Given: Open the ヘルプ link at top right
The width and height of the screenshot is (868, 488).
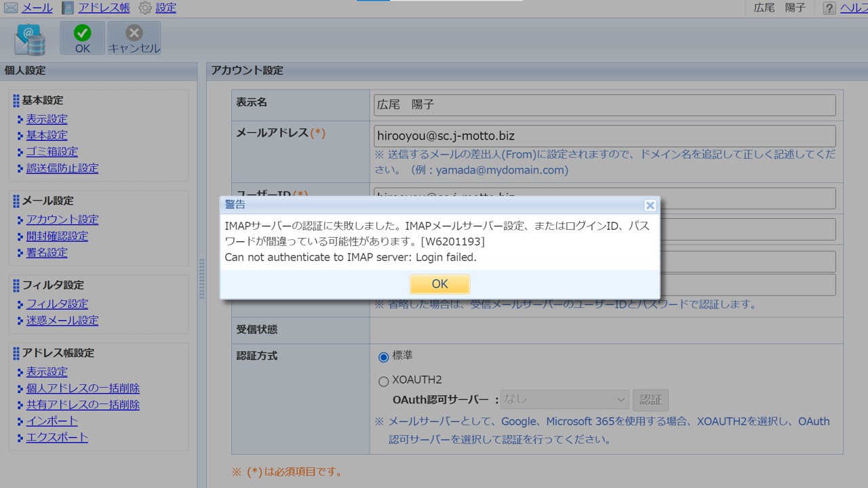Looking at the screenshot, I should click(856, 7).
